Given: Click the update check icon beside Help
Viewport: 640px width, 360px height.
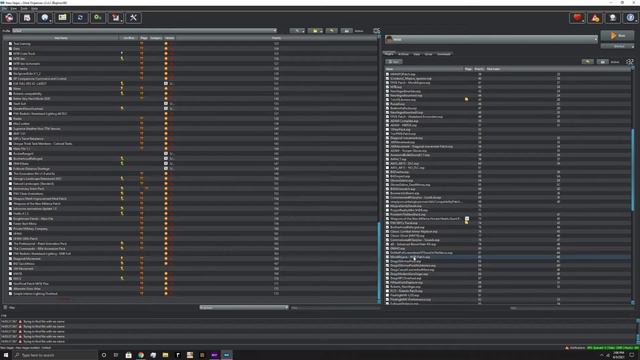Looking at the screenshot, I should click(613, 18).
